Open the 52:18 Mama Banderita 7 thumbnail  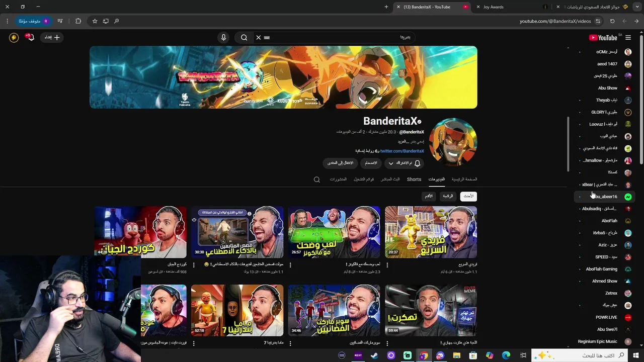pyautogui.click(x=237, y=310)
